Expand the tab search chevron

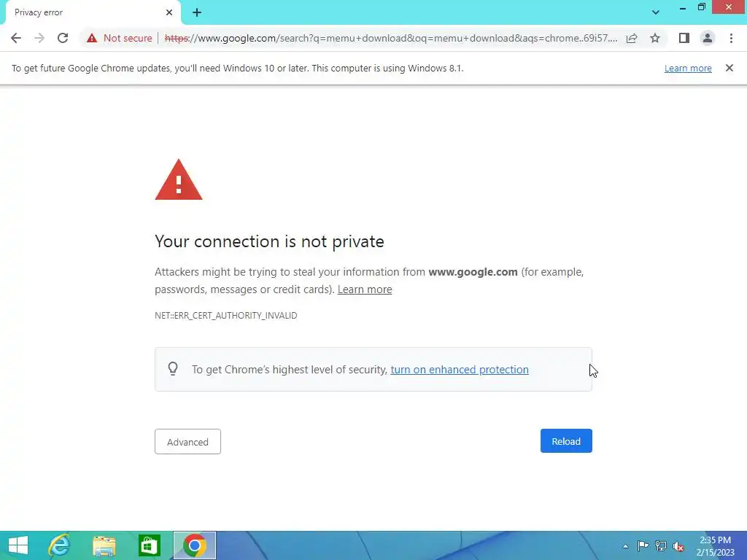point(656,12)
